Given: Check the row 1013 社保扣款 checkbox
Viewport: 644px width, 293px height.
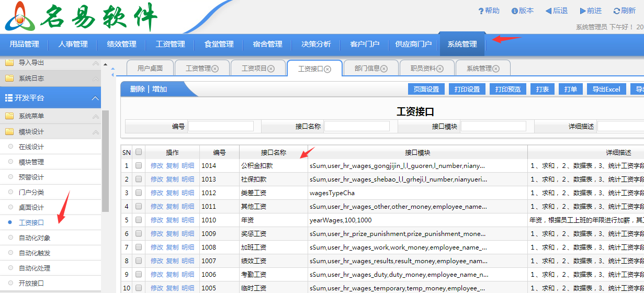Looking at the screenshot, I should 139,179.
